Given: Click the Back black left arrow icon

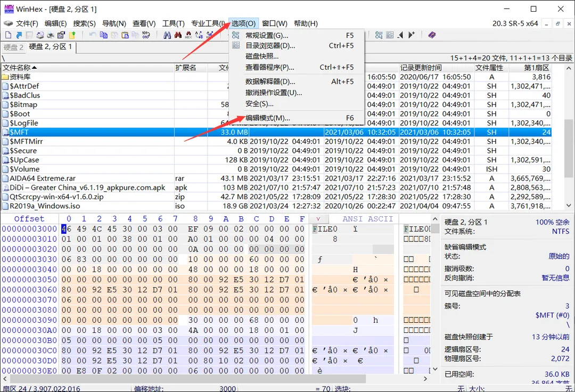Looking at the screenshot, I should tap(400, 35).
